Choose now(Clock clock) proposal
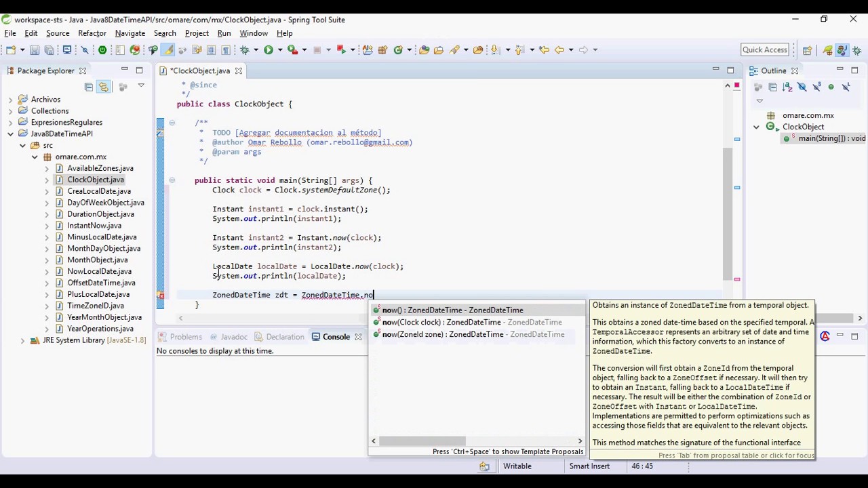 click(478, 323)
